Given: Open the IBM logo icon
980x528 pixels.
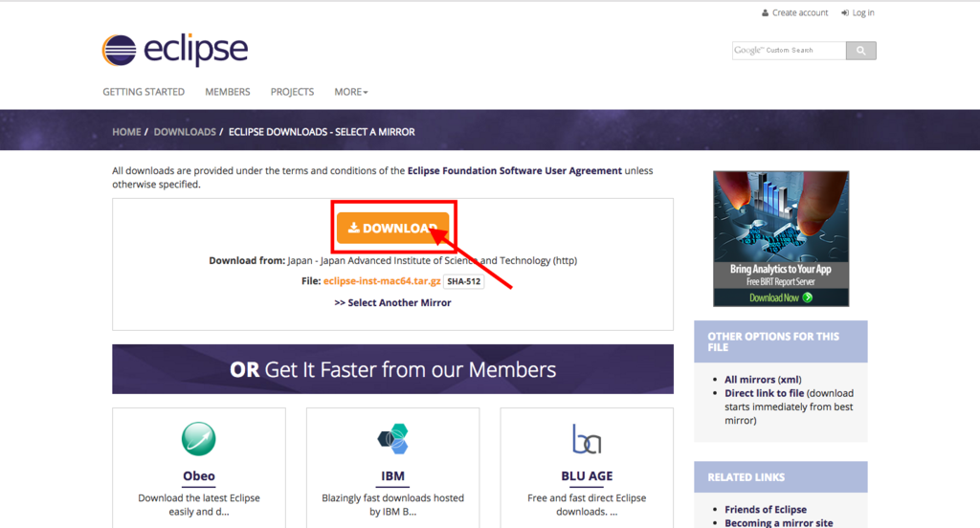Looking at the screenshot, I should 393,439.
